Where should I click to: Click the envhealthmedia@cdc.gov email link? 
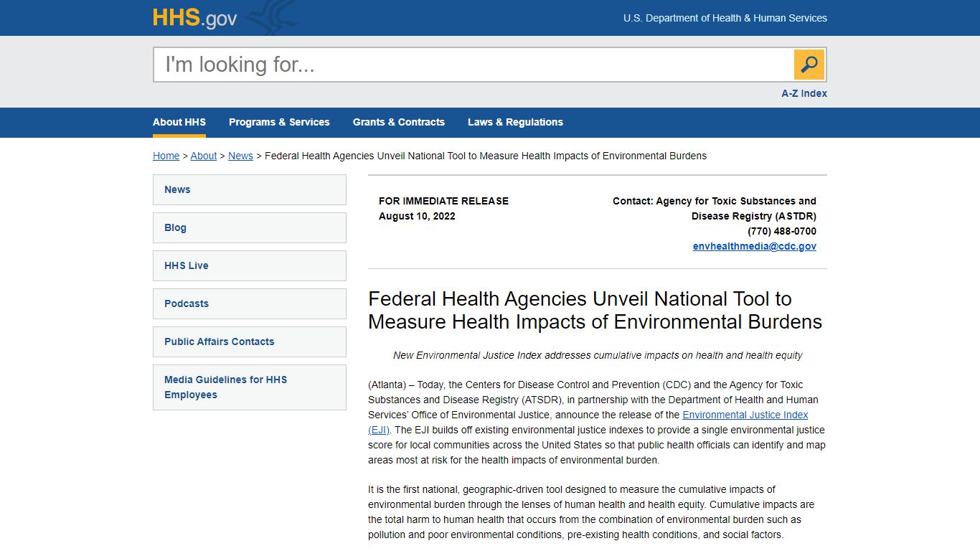point(755,246)
